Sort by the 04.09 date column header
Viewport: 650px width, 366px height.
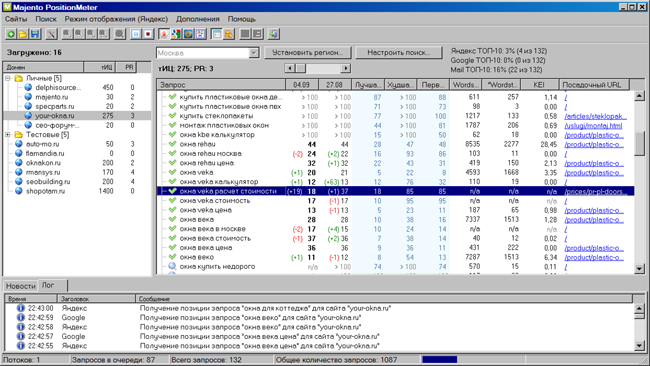point(301,85)
